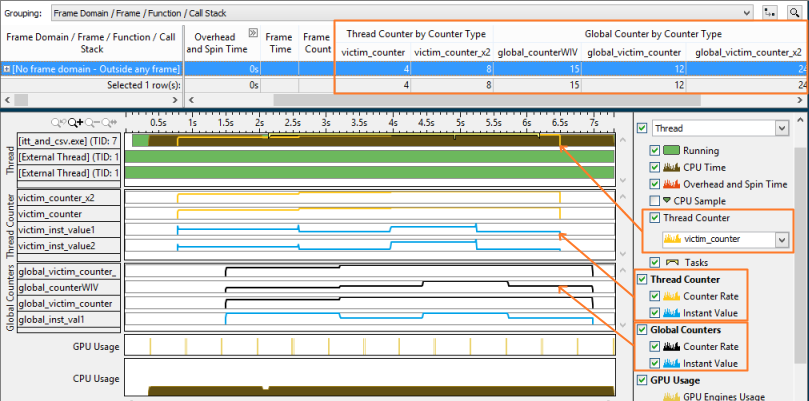Click up arrow of legend vertical scrollbar
This screenshot has width=809, height=401.
[801, 120]
